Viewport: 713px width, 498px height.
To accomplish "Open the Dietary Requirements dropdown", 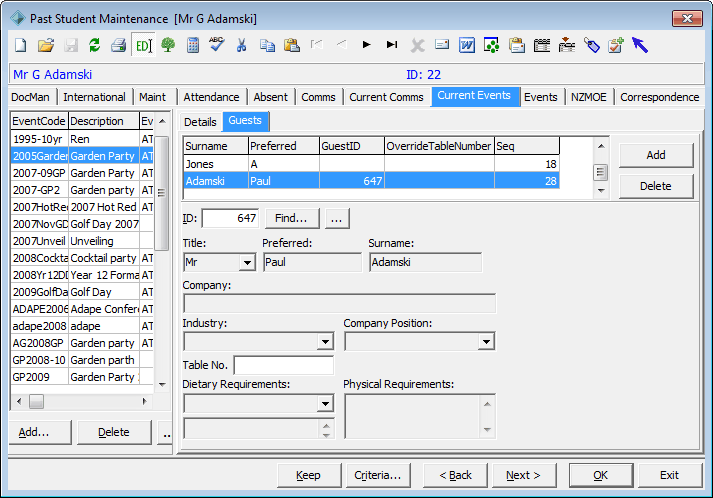I will click(325, 403).
